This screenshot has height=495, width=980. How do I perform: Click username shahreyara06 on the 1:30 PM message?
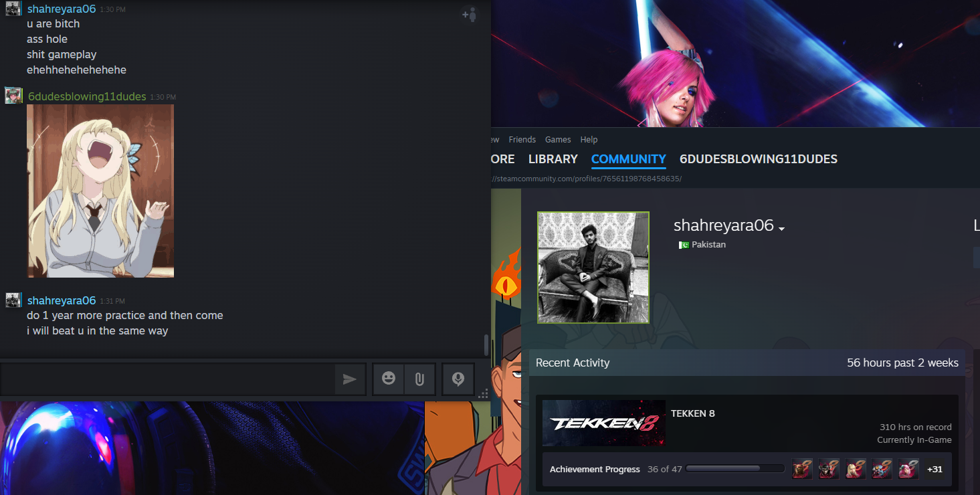click(x=62, y=9)
